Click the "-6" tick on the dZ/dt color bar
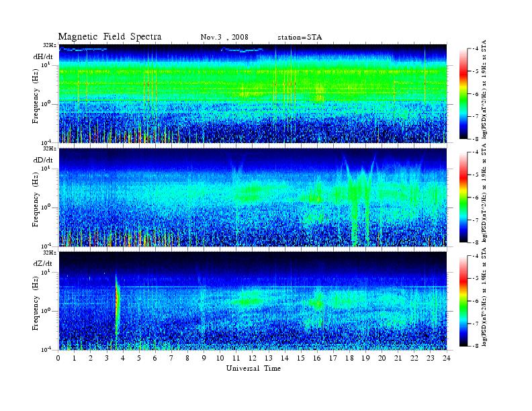The width and height of the screenshot is (532, 411). [476, 301]
